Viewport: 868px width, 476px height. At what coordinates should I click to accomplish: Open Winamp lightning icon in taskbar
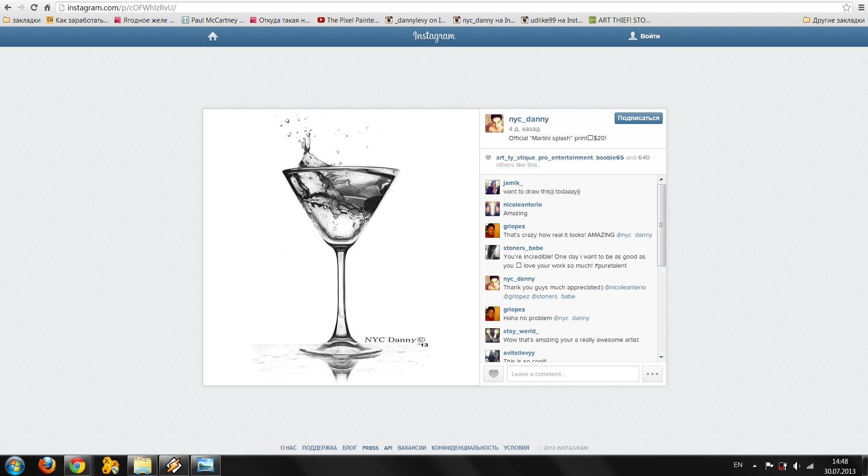174,465
